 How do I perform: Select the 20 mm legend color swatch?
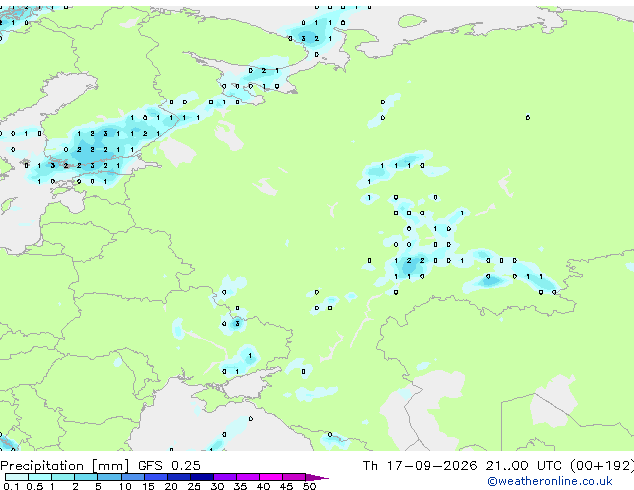[x=178, y=477]
